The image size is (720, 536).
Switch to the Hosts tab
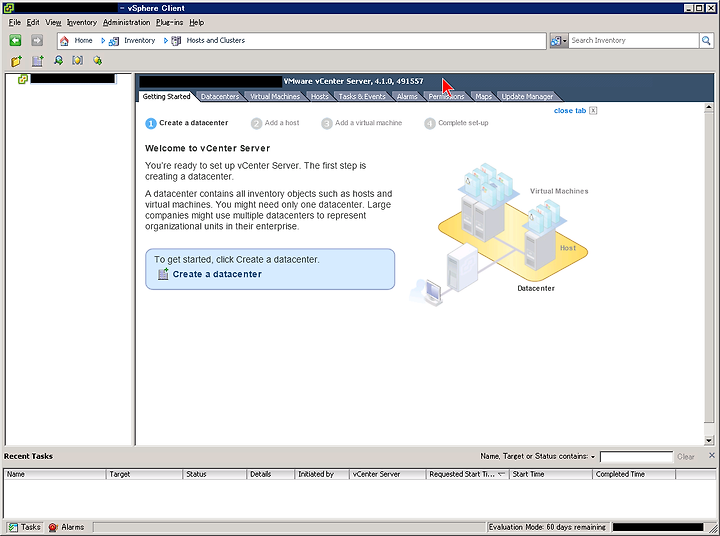coord(320,96)
